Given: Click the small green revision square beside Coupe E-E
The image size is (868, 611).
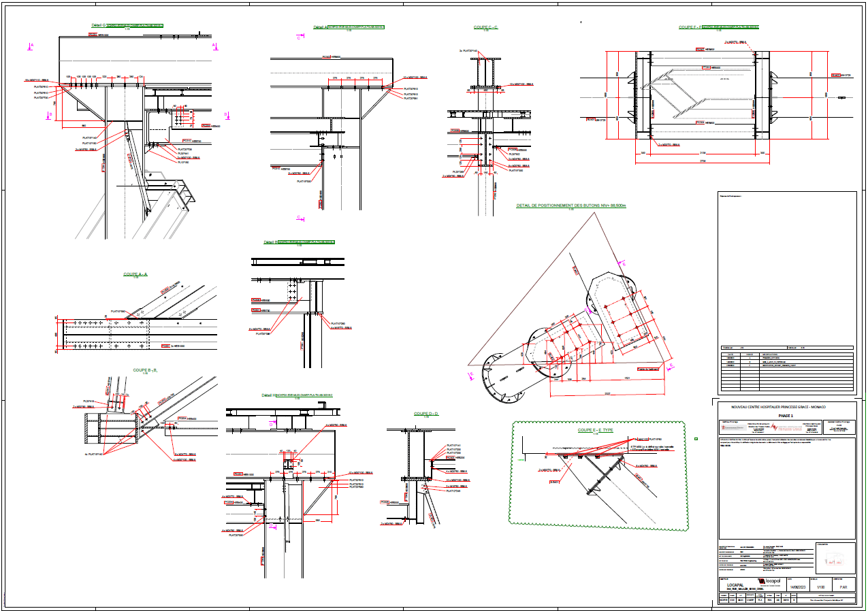Looking at the screenshot, I should pyautogui.click(x=696, y=439).
